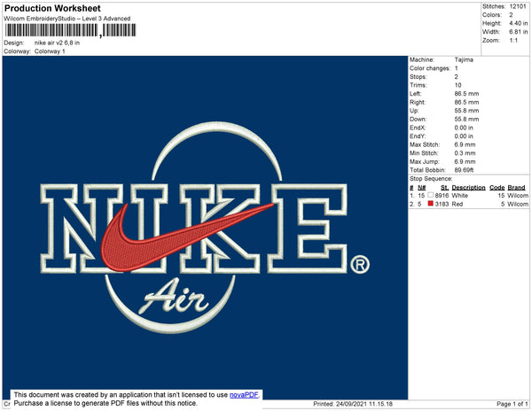Click the machine value 'Tajima'

[x=464, y=59]
